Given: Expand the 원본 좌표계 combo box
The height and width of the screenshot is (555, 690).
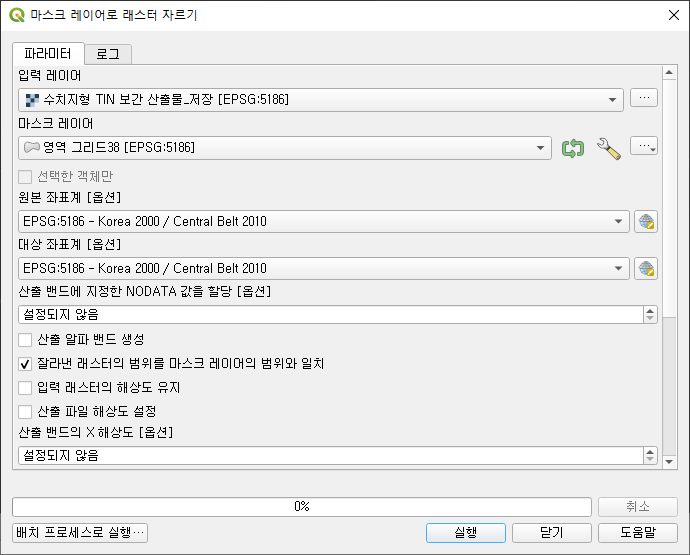Looking at the screenshot, I should 324,221.
